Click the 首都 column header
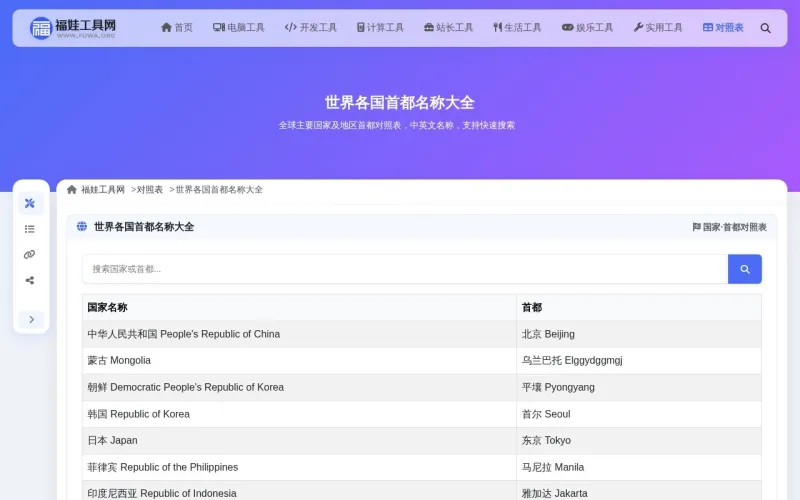Viewport: 800px width, 500px height. (x=639, y=307)
